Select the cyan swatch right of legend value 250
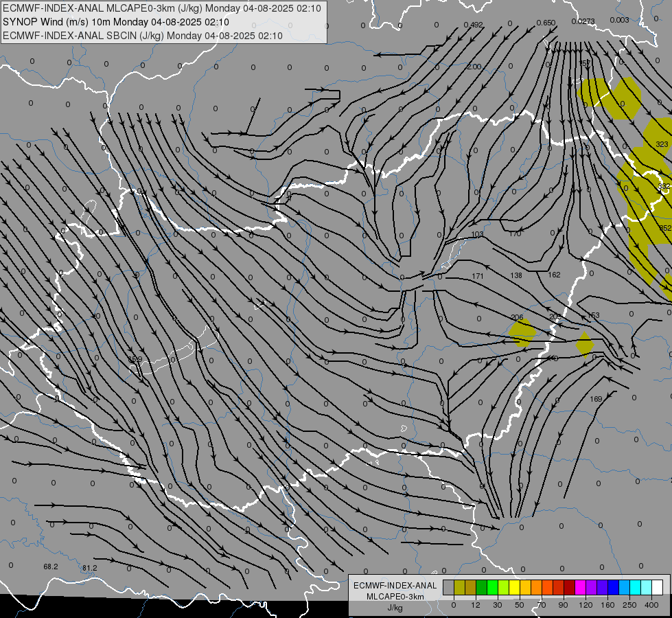Viewport: 672px width, 618px height. click(x=635, y=588)
